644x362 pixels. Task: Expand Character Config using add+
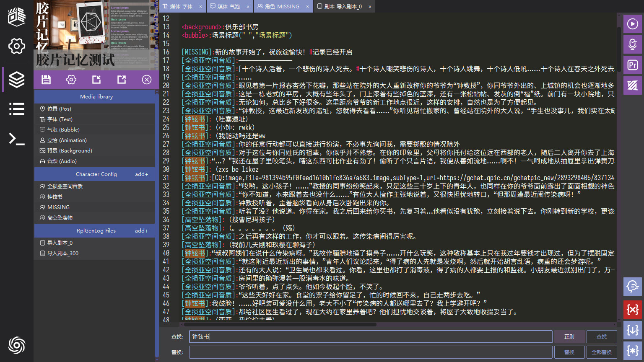click(x=141, y=174)
